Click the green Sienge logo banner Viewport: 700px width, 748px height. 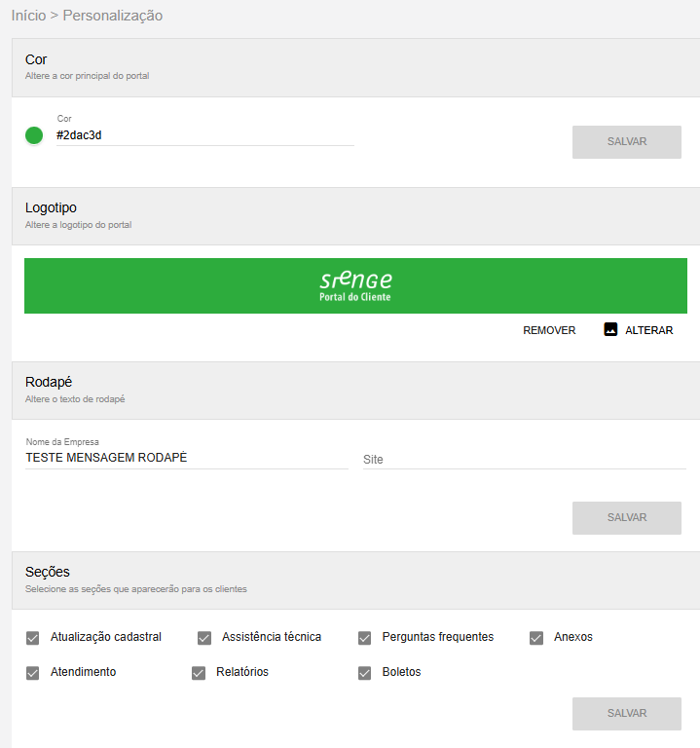click(355, 285)
